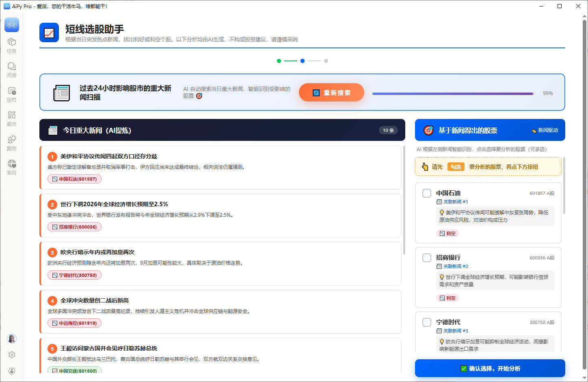Click the account profile icon at sidebar bottom
This screenshot has height=382, width=588.
12,371
